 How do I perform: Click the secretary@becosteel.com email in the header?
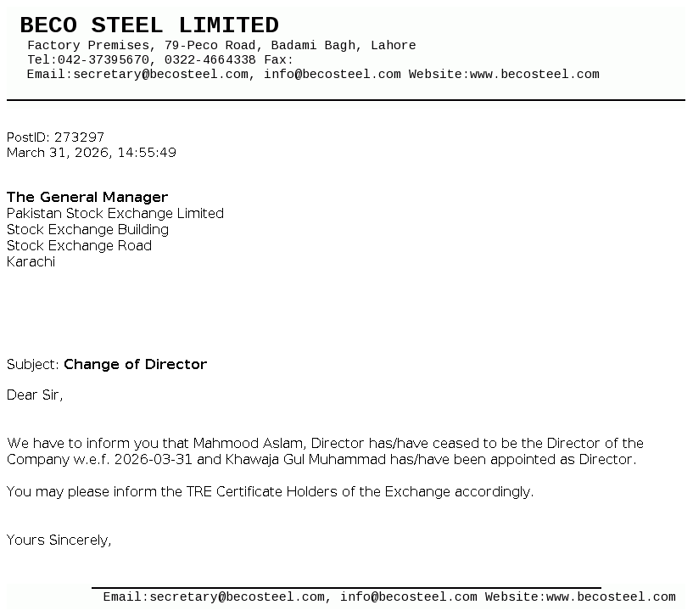(x=161, y=75)
